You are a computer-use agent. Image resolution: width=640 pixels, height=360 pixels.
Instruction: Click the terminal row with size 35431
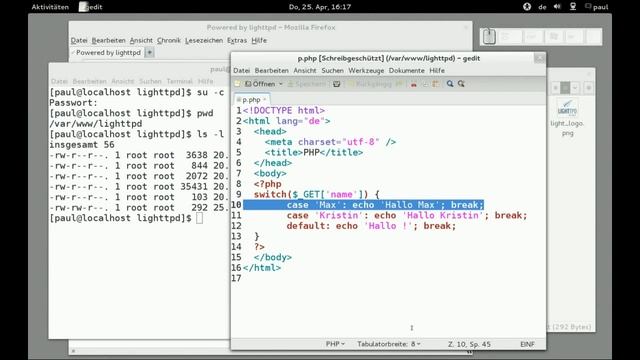pyautogui.click(x=139, y=187)
